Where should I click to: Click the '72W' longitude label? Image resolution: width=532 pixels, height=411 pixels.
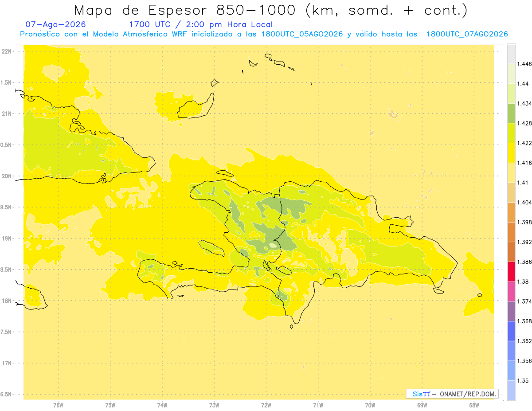click(x=266, y=405)
